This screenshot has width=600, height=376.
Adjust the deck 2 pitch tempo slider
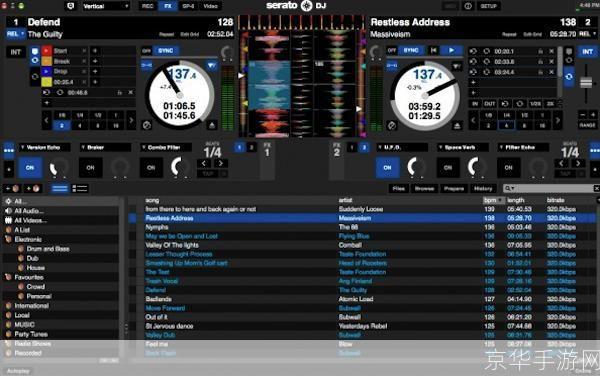pyautogui.click(x=586, y=82)
